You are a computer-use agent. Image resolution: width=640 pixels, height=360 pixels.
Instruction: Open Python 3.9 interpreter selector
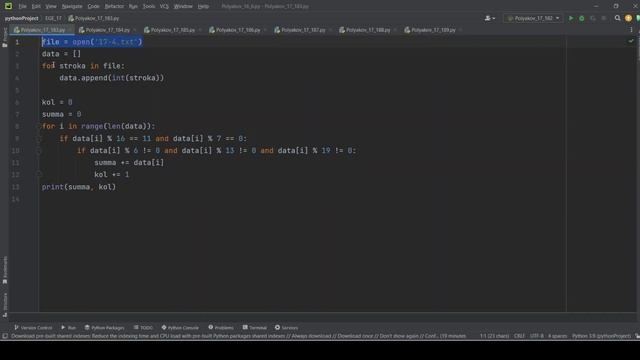[601, 336]
